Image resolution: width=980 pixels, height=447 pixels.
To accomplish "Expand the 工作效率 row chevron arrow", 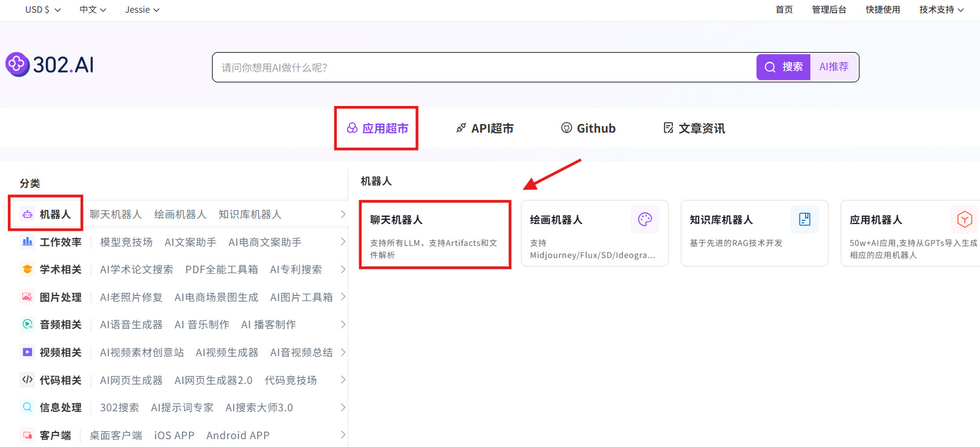I will coord(343,242).
